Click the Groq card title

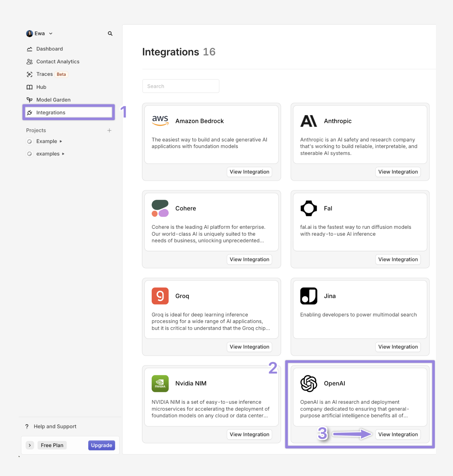pos(182,296)
